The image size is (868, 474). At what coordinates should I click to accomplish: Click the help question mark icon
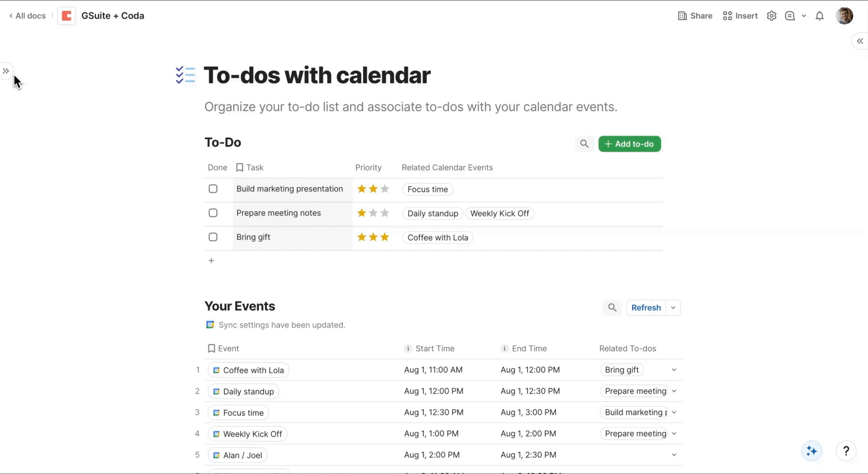[x=846, y=451]
